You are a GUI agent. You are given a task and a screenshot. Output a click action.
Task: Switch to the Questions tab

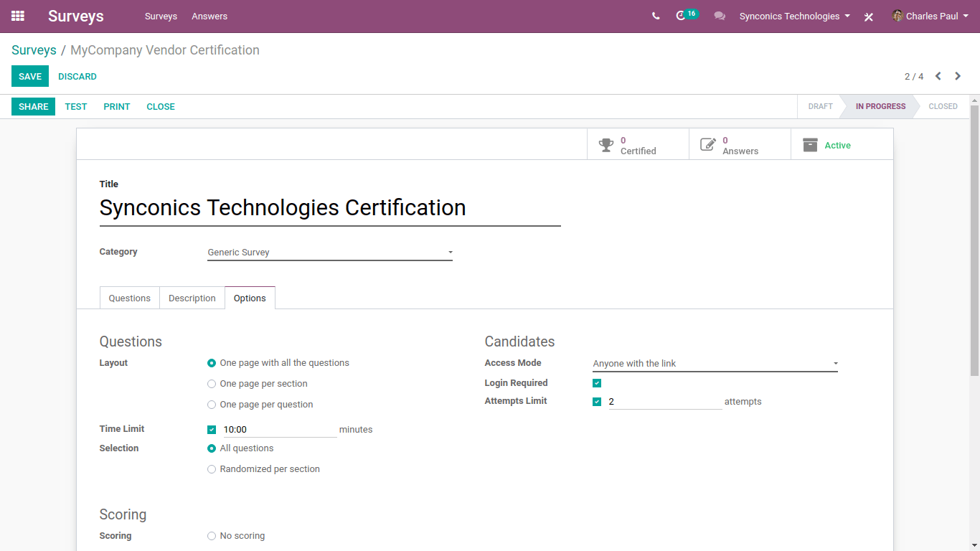pyautogui.click(x=130, y=298)
